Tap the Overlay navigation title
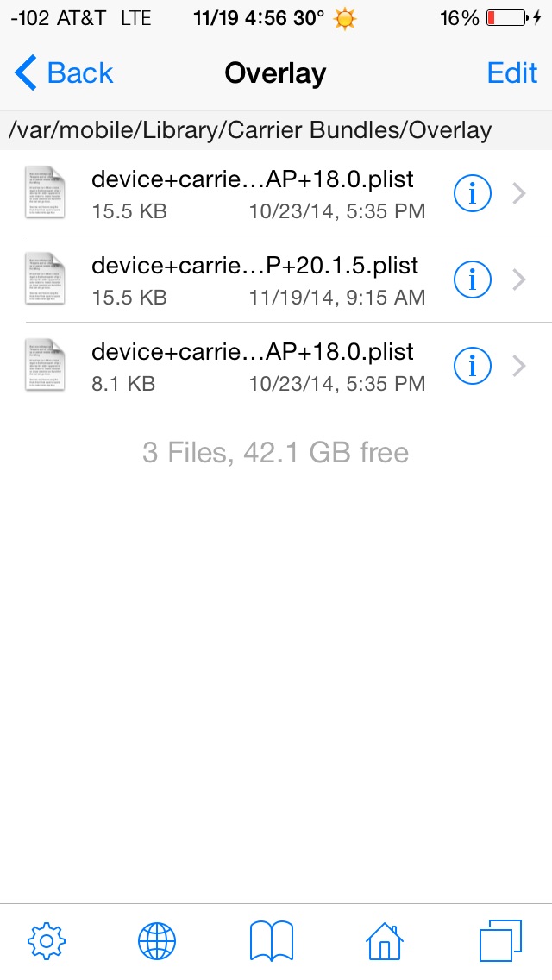This screenshot has height=980, width=552. (275, 73)
